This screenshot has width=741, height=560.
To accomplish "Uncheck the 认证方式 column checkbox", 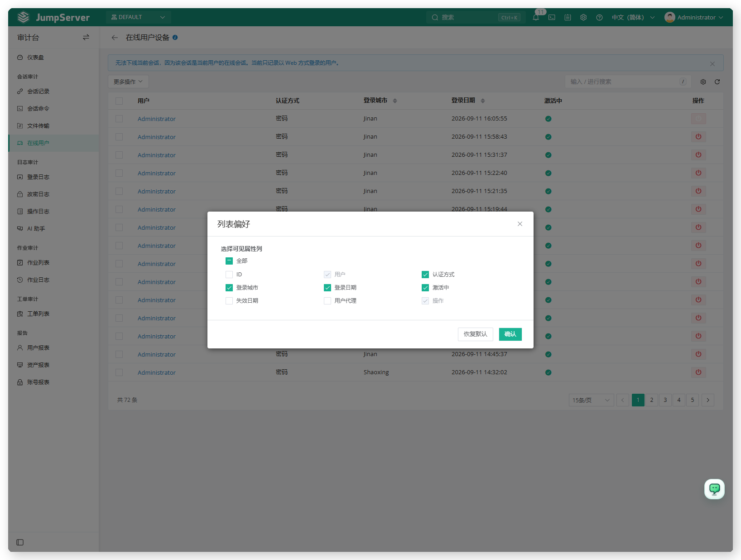I will [x=425, y=275].
